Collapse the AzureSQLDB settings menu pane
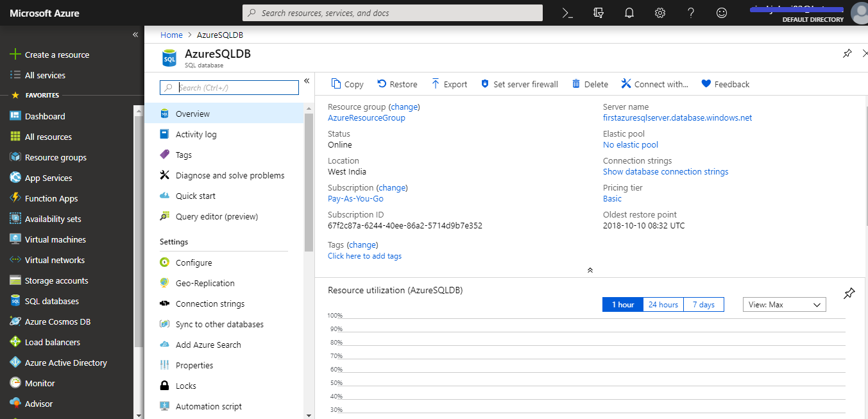The image size is (868, 419). click(306, 81)
